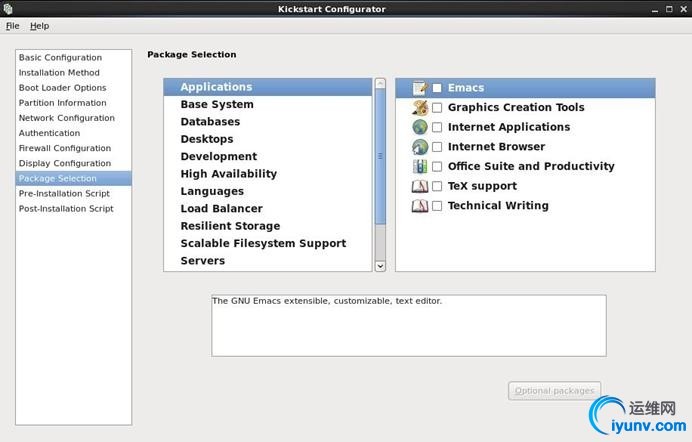Minimize the Kickstart Configurator window

[655, 9]
